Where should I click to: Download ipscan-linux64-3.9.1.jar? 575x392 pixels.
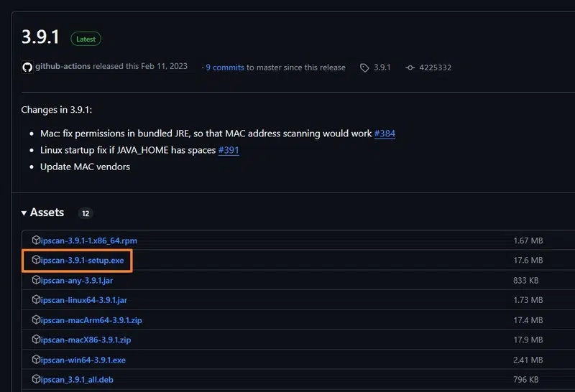[84, 300]
